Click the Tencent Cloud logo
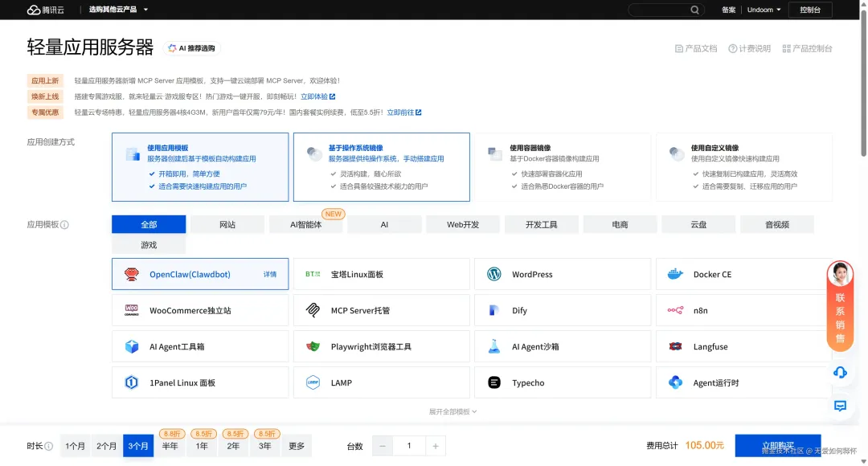 (44, 10)
